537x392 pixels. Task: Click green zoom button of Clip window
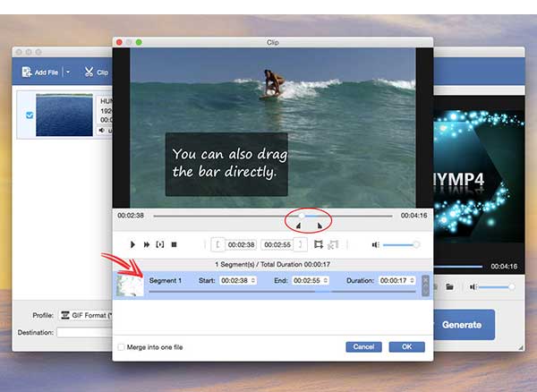click(139, 42)
